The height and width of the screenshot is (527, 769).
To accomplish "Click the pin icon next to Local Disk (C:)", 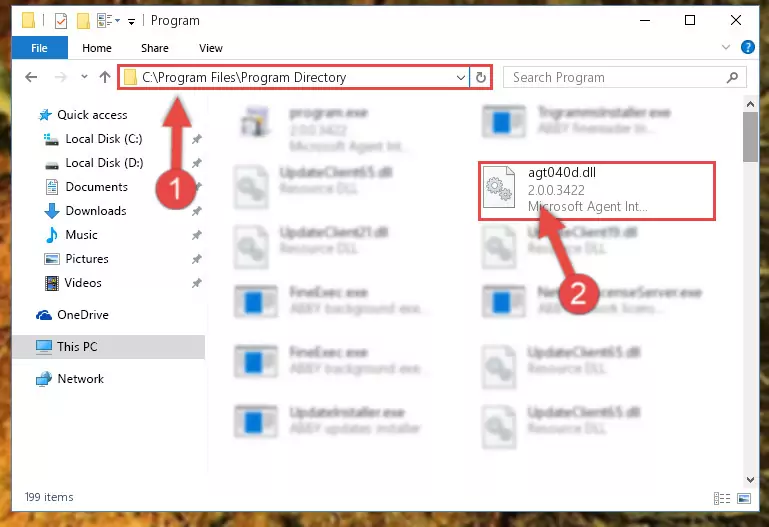I will click(x=197, y=139).
